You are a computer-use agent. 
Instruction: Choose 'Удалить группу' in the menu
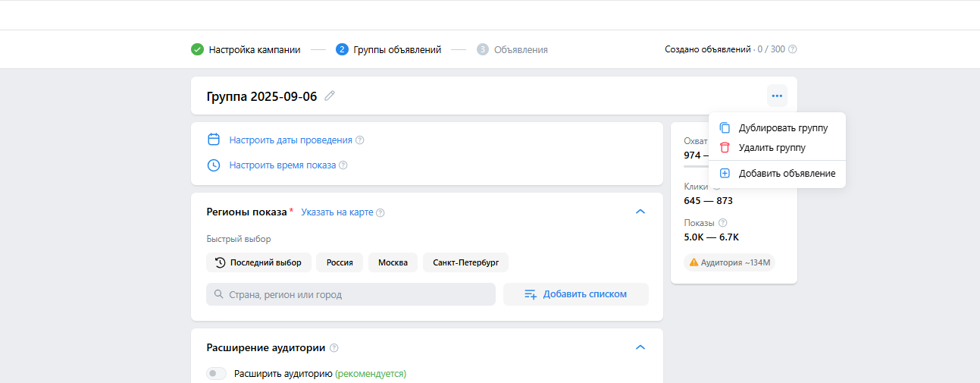(772, 148)
